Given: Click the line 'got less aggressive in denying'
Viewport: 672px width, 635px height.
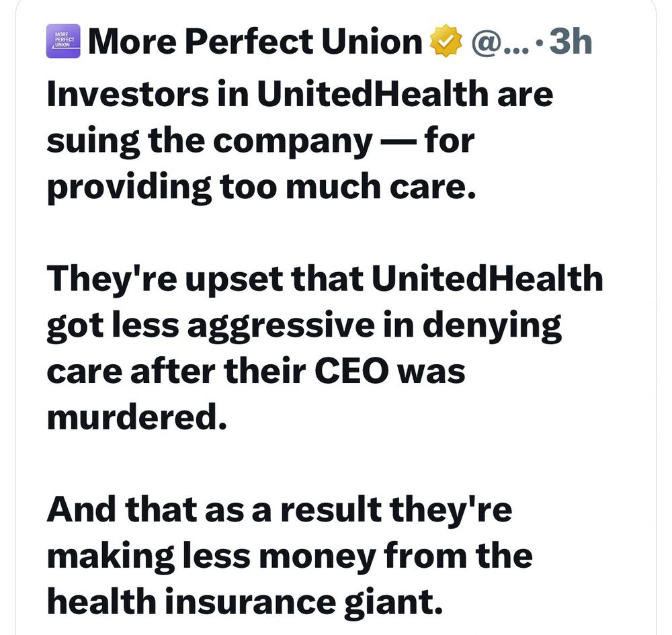Looking at the screenshot, I should tap(304, 326).
